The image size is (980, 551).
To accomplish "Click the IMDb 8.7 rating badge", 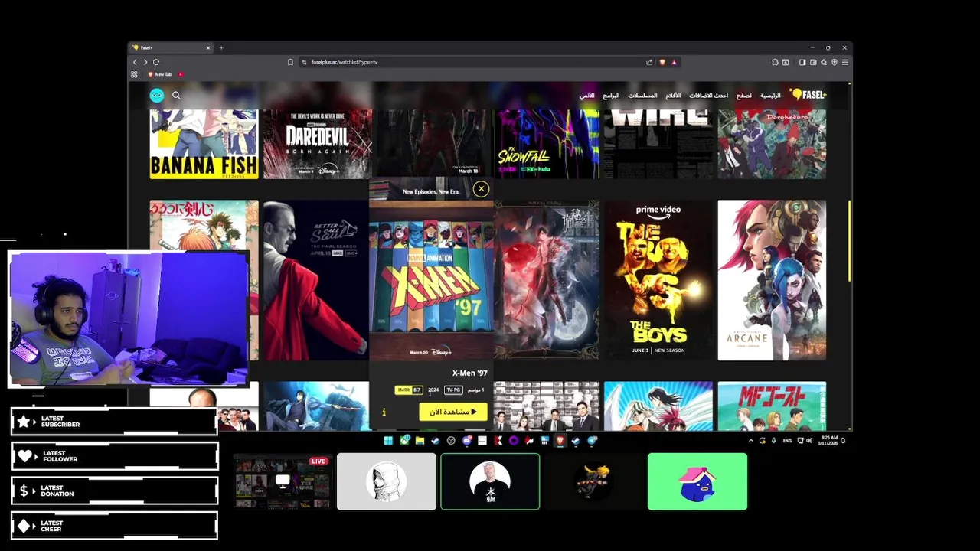I will pos(409,390).
